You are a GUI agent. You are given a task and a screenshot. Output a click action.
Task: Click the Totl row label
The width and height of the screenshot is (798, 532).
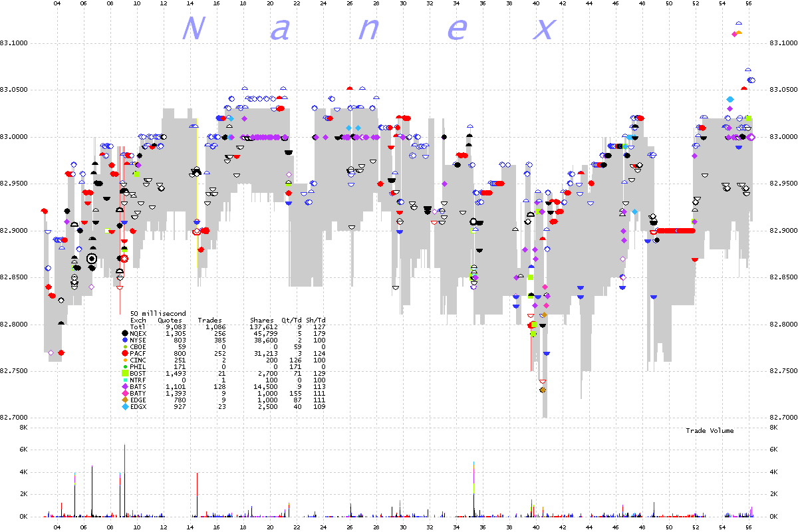pyautogui.click(x=138, y=327)
